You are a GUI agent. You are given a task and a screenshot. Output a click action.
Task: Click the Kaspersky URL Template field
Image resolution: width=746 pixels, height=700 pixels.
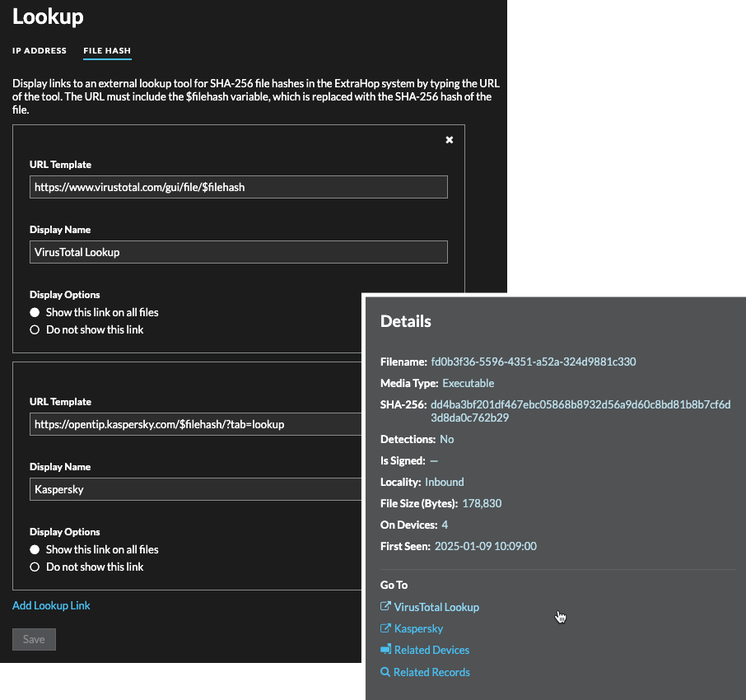[x=195, y=424]
